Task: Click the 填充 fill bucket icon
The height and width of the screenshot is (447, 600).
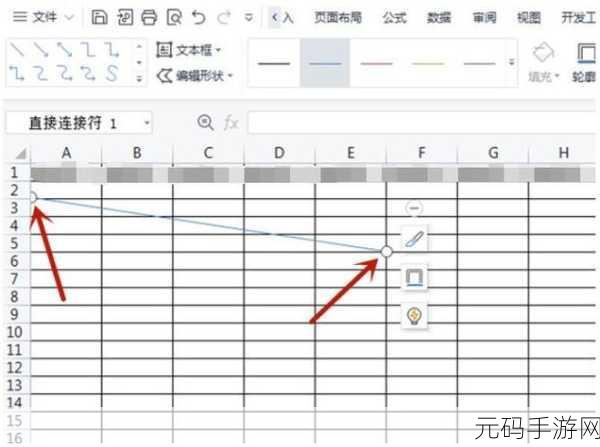Action: pyautogui.click(x=543, y=52)
